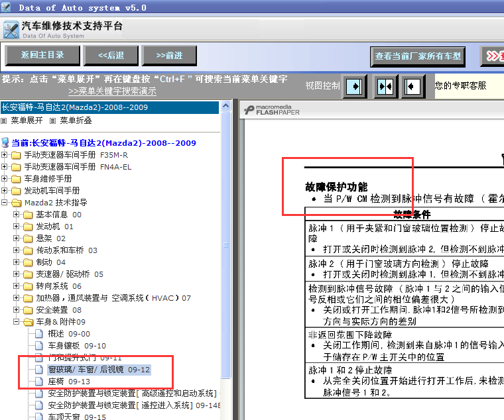This screenshot has height=420, width=504.
Task: Select 变速器/驱动桥 05 tree item
Action: click(x=70, y=274)
